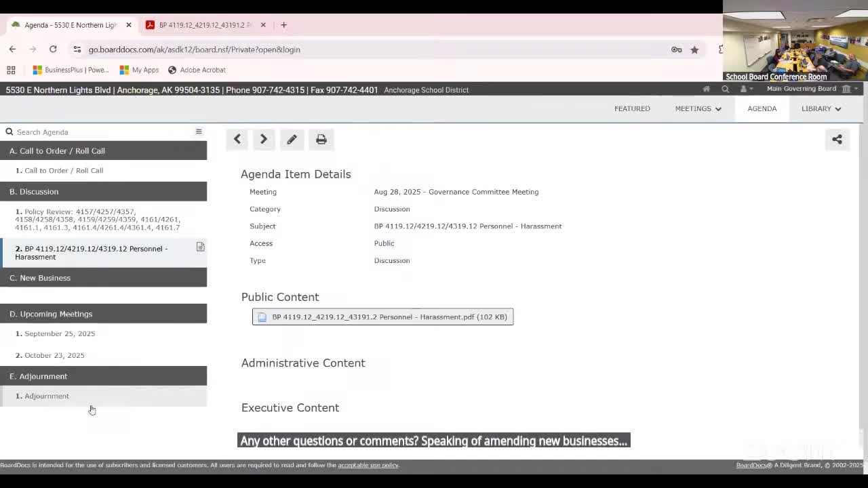Click the School Board Conference Room video

pos(795,41)
